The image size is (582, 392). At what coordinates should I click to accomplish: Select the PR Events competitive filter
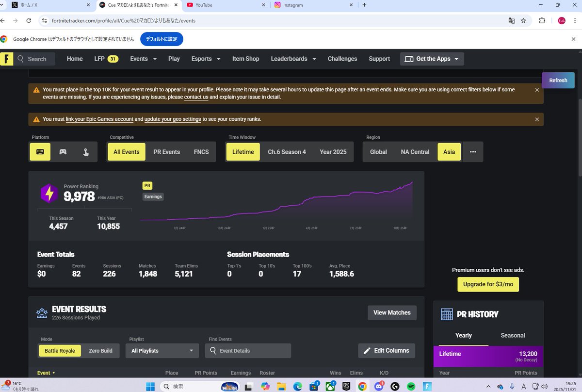pyautogui.click(x=166, y=152)
